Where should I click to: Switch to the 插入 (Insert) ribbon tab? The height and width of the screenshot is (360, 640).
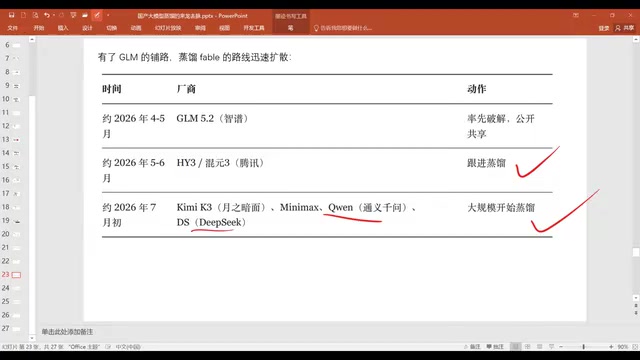coord(63,28)
